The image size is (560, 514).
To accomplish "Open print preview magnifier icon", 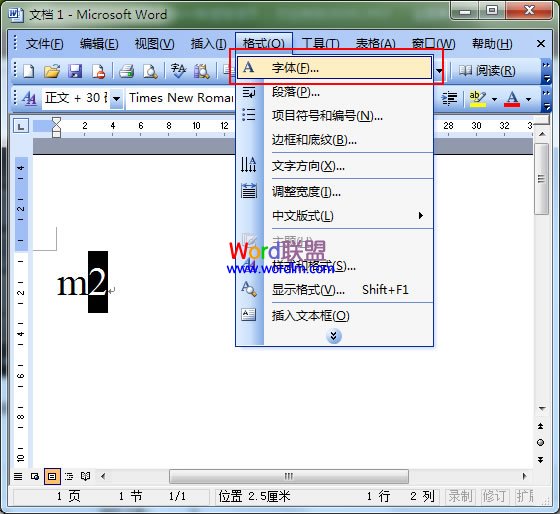I will pos(150,71).
